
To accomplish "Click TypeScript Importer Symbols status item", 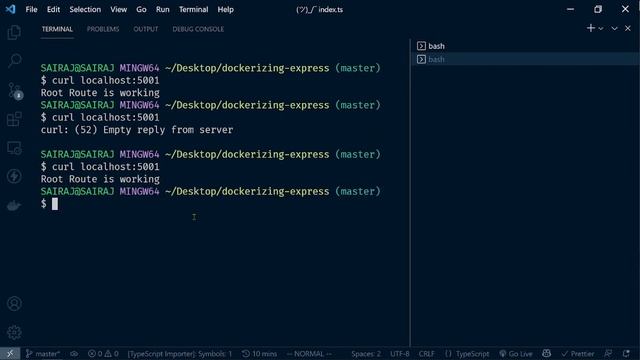I will tap(180, 353).
